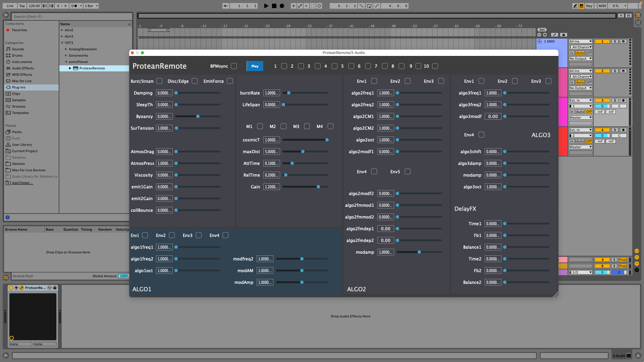644x362 pixels.
Task: Toggle Computer MIDI Keyboard button
Action: tap(582, 6)
